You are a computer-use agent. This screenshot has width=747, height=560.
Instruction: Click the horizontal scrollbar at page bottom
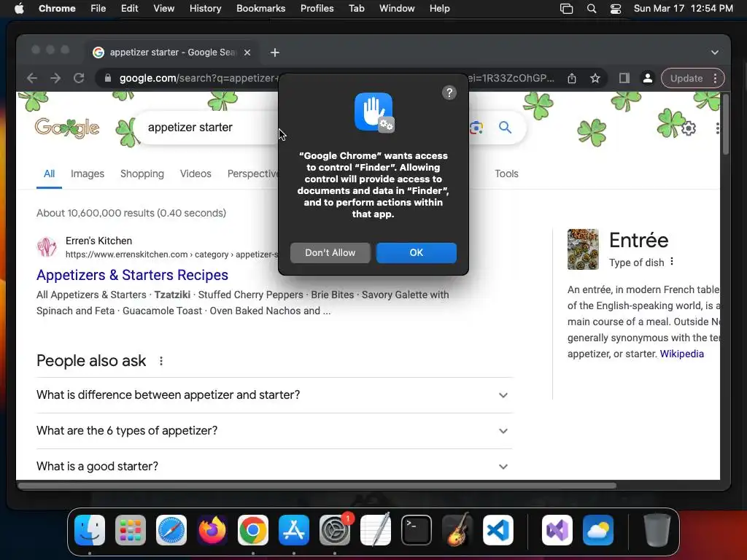pos(317,486)
